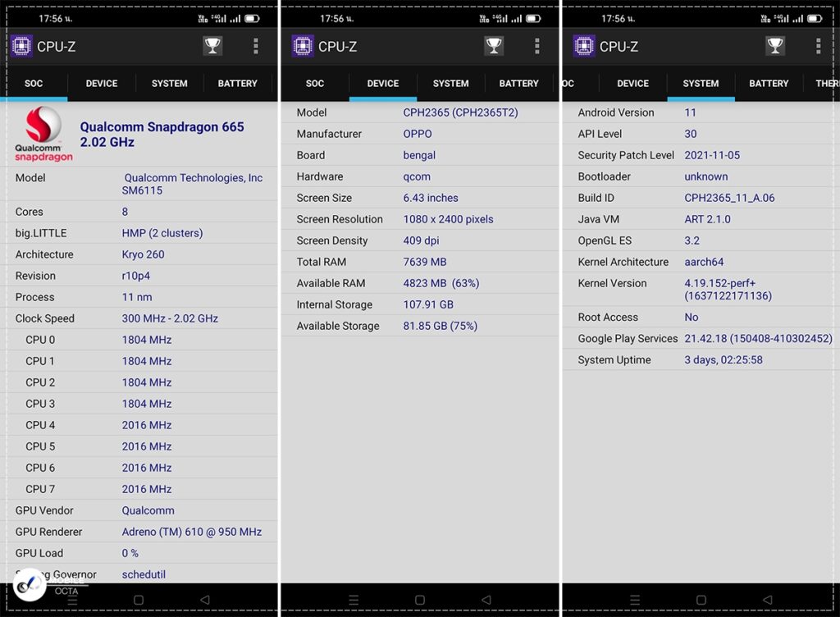Tap the Android home button in left screen
This screenshot has width=840, height=617.
point(139,600)
